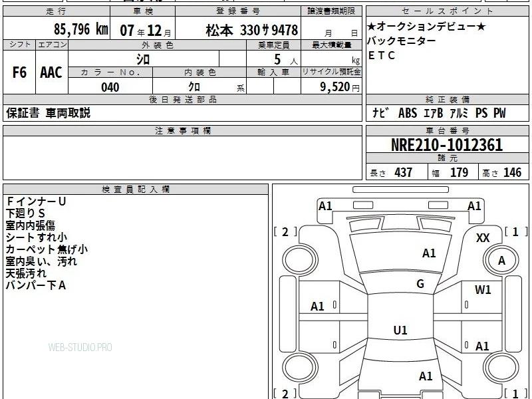Click the air conditioner value AAC
The image size is (532, 399).
point(51,72)
